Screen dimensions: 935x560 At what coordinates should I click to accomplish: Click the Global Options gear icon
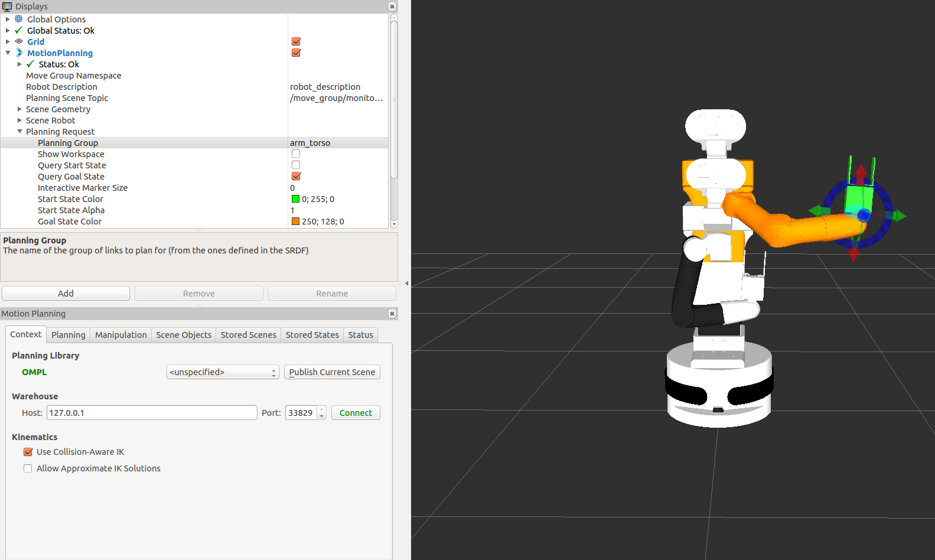pyautogui.click(x=19, y=19)
